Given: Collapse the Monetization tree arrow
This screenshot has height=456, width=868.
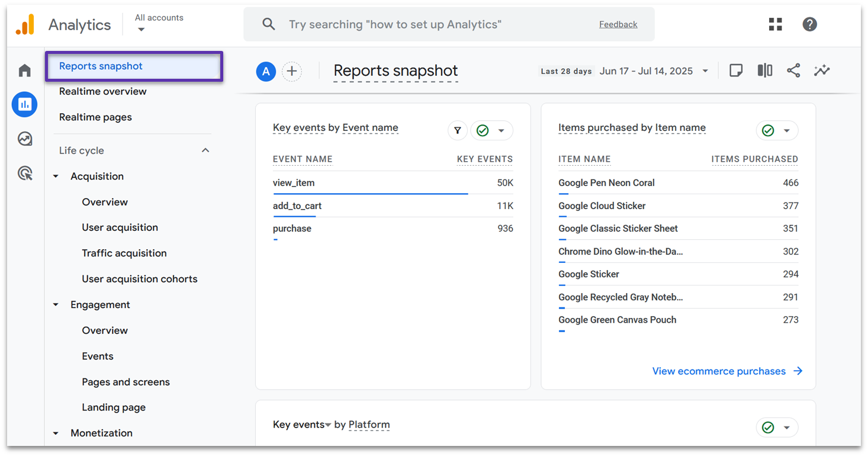Looking at the screenshot, I should pyautogui.click(x=56, y=433).
